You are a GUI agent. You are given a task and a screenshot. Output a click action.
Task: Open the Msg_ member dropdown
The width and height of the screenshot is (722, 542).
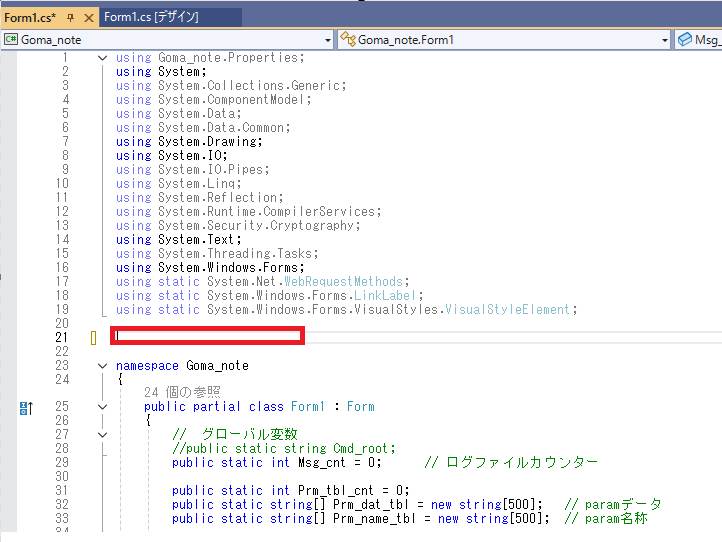tap(707, 40)
